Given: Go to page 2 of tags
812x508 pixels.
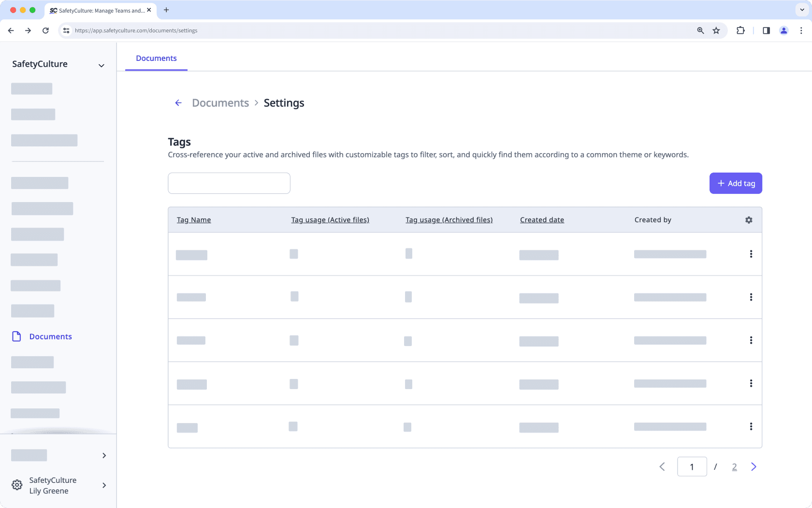Looking at the screenshot, I should (734, 467).
